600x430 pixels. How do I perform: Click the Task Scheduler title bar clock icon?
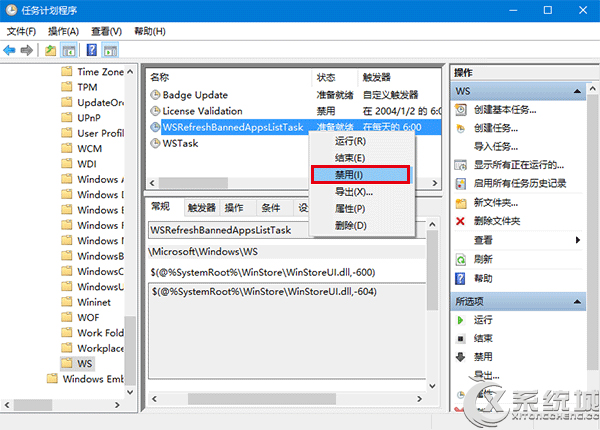[11, 10]
